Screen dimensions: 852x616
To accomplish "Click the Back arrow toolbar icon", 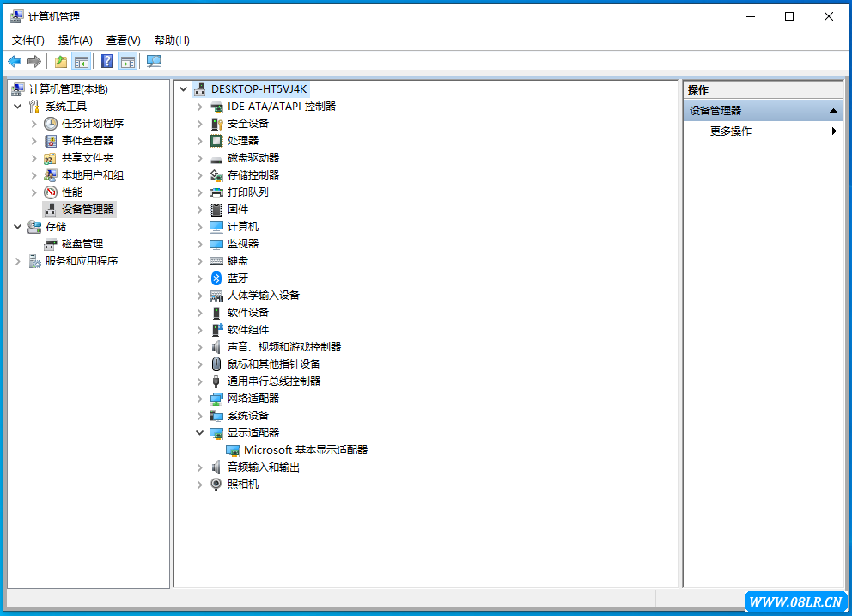I will point(15,62).
